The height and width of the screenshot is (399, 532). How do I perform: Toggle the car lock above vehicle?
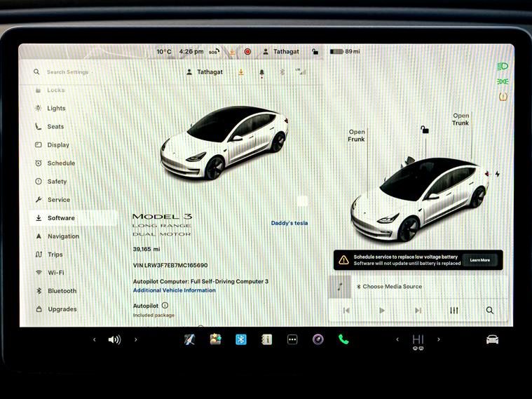(424, 130)
